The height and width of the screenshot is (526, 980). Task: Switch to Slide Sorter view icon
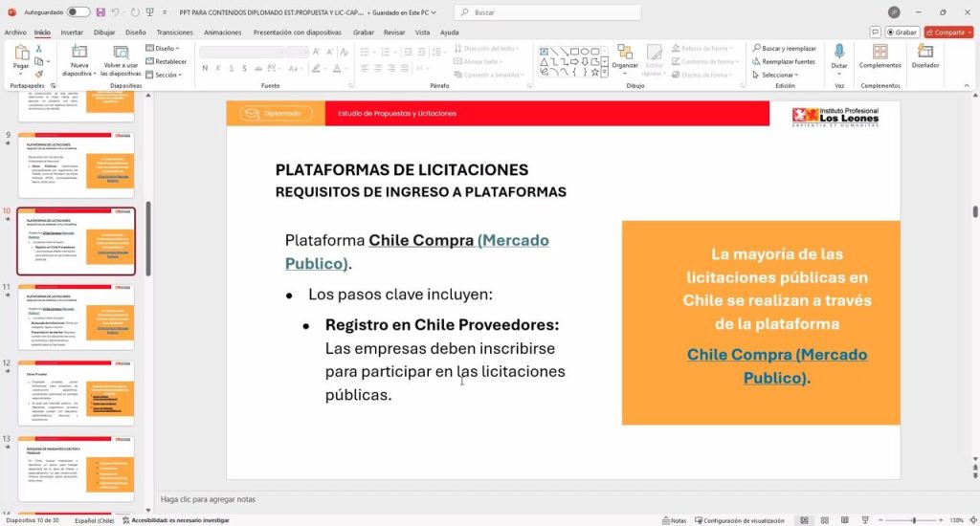click(x=824, y=519)
